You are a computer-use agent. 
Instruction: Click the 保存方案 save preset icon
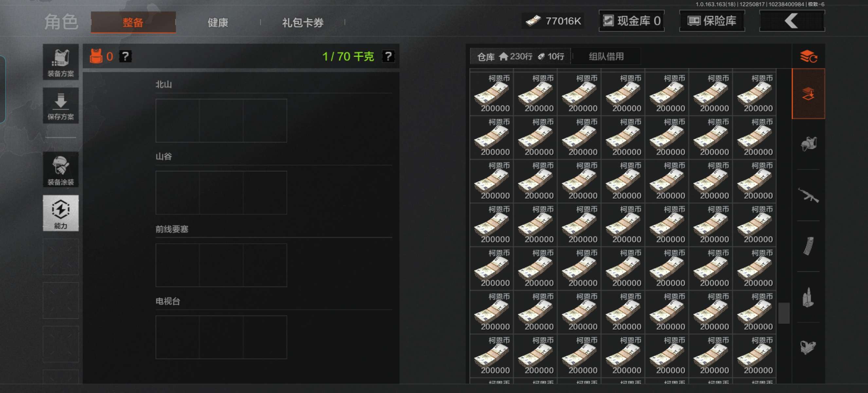pos(61,105)
